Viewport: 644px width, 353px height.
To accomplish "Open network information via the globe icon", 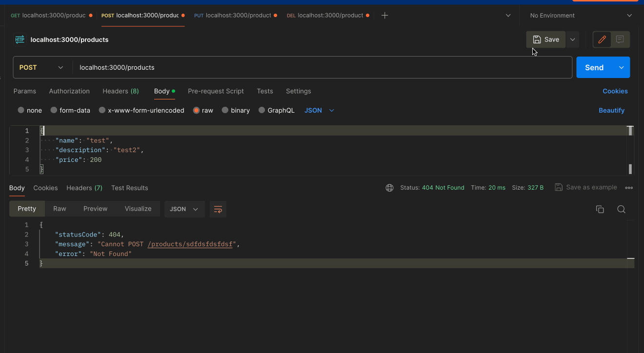I will (389, 187).
